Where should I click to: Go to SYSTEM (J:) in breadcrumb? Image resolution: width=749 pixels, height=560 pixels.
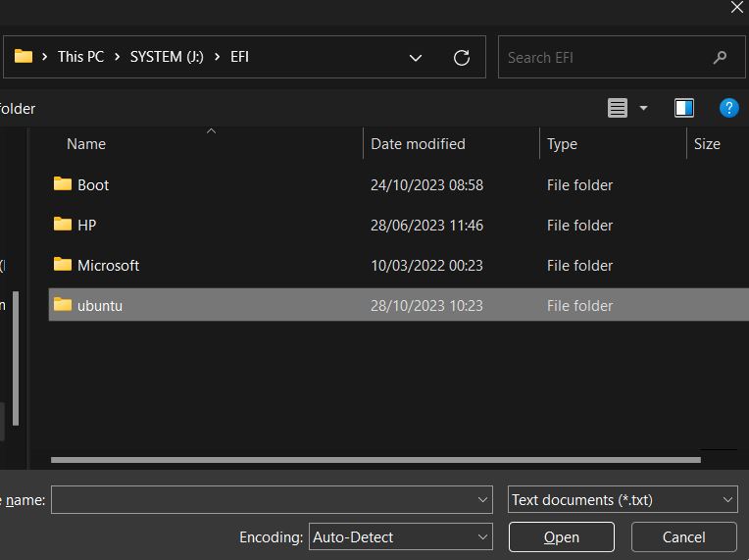click(167, 57)
